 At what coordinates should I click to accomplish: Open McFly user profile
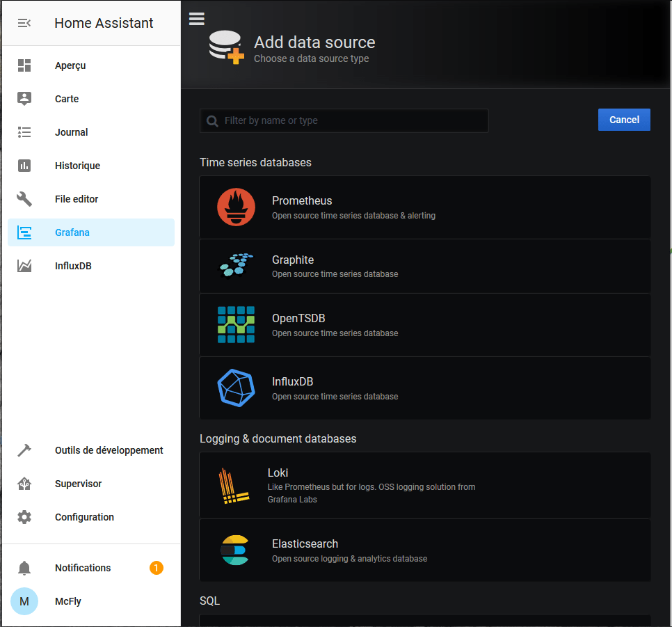[68, 601]
